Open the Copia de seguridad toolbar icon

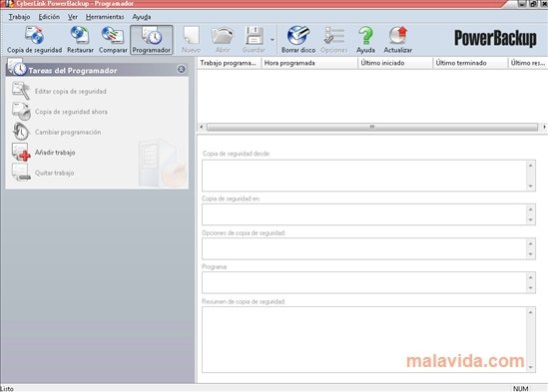pyautogui.click(x=34, y=40)
